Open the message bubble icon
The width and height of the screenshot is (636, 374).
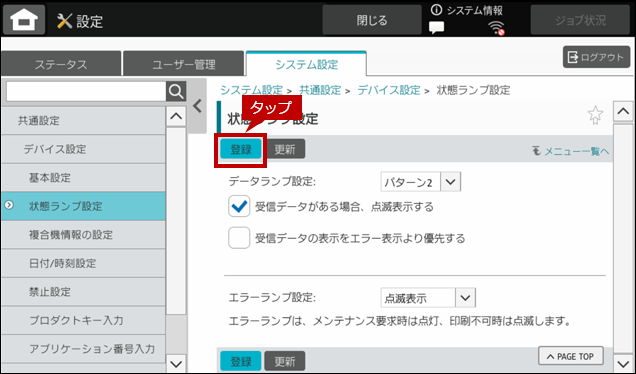436,28
